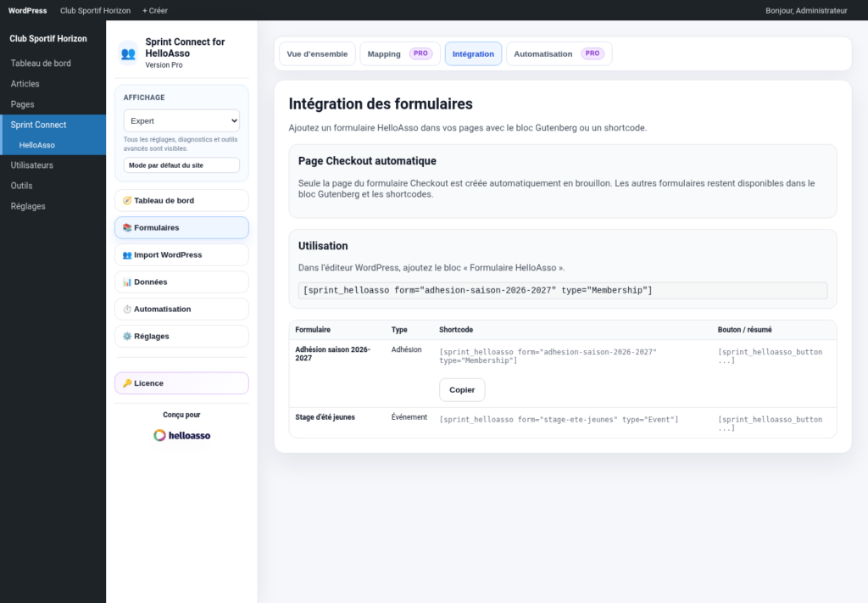Click the Bouton / résumé column header
868x603 pixels.
pyautogui.click(x=744, y=329)
